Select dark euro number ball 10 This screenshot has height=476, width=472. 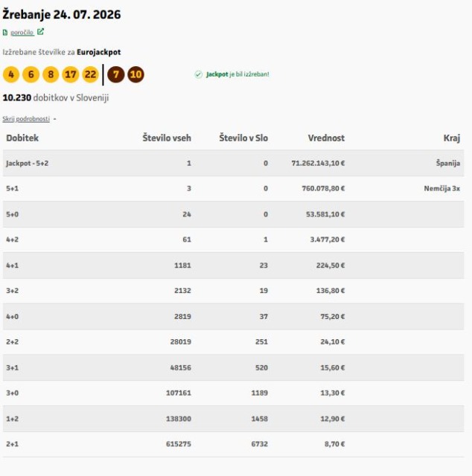pos(135,74)
